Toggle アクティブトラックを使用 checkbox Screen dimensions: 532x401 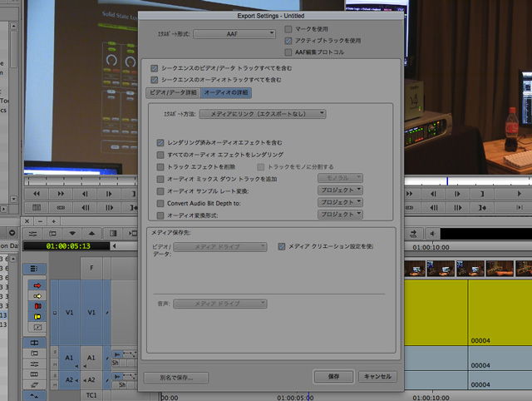(x=288, y=41)
